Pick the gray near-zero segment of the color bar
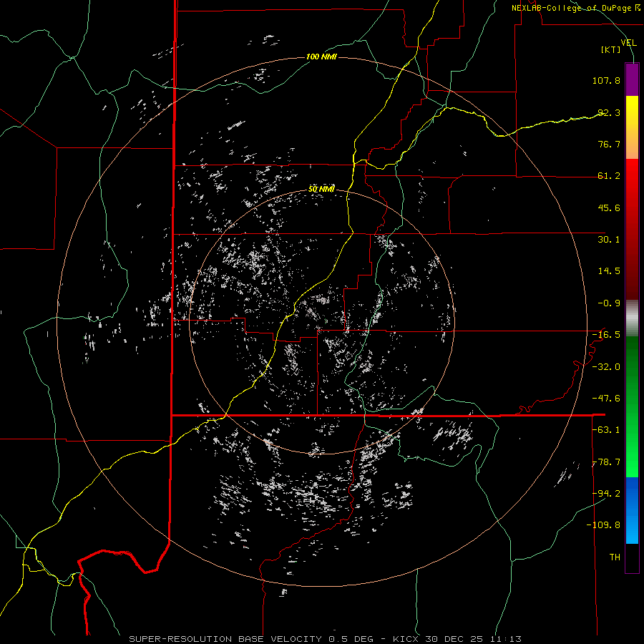The width and height of the screenshot is (644, 644). pos(632,318)
